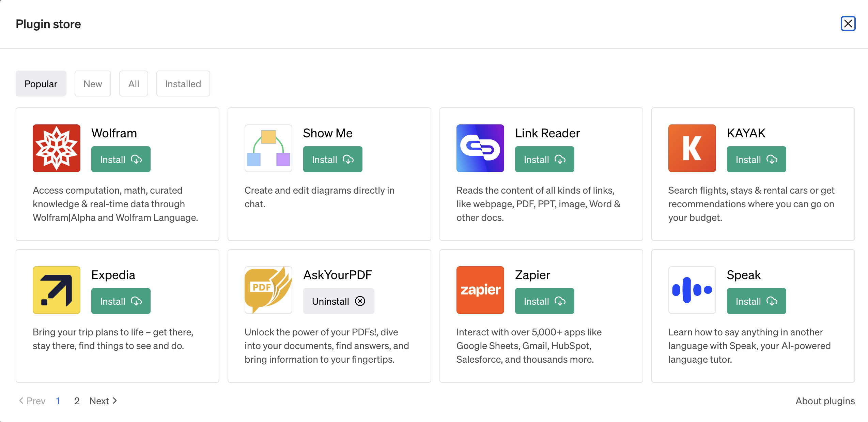Switch to the New tab
This screenshot has width=868, height=422.
[93, 84]
